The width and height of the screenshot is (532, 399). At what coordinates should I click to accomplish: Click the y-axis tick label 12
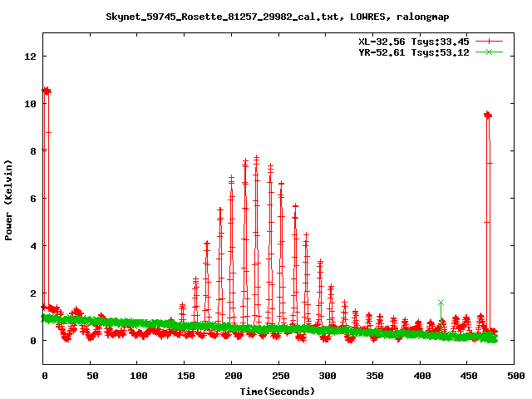tap(30, 57)
